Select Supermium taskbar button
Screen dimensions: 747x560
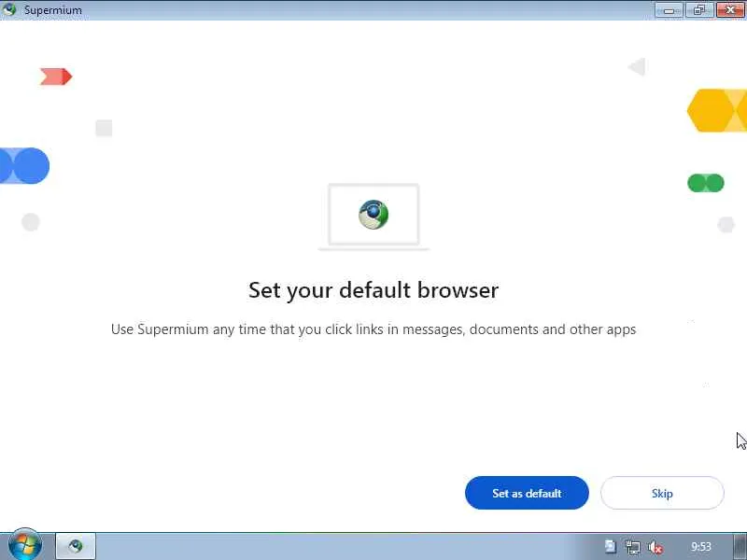pos(76,546)
